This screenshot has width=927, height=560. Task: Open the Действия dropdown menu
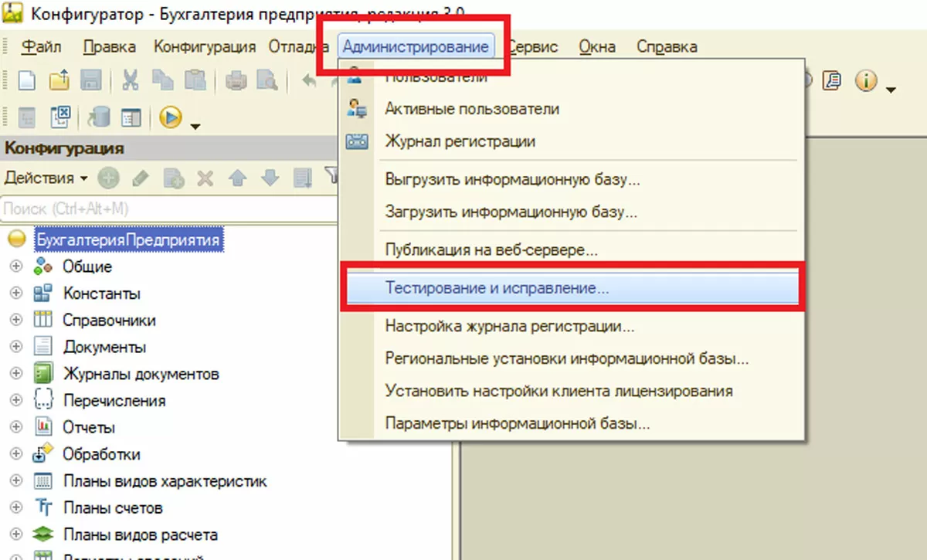tap(46, 178)
